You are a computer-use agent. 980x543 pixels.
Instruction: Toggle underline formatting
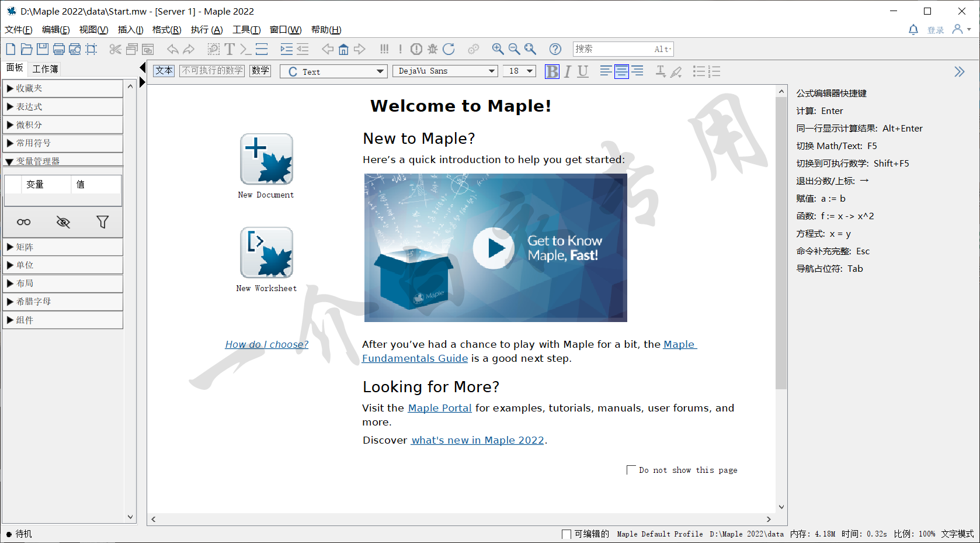(583, 71)
